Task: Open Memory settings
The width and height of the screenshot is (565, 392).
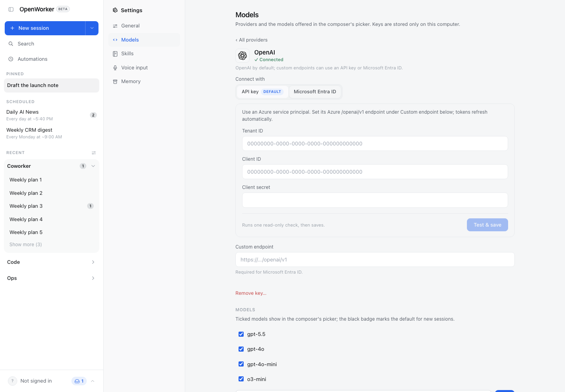Action: tap(144, 82)
